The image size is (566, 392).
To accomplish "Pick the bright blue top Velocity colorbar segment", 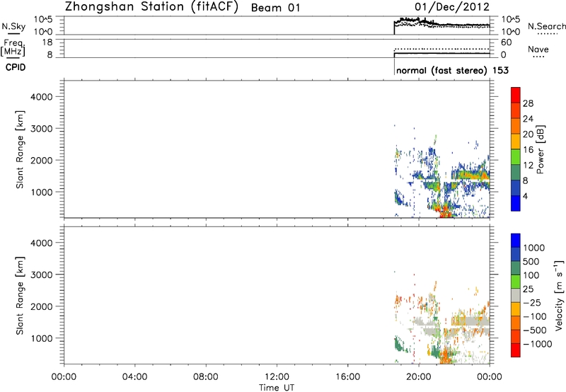I will coord(516,241).
